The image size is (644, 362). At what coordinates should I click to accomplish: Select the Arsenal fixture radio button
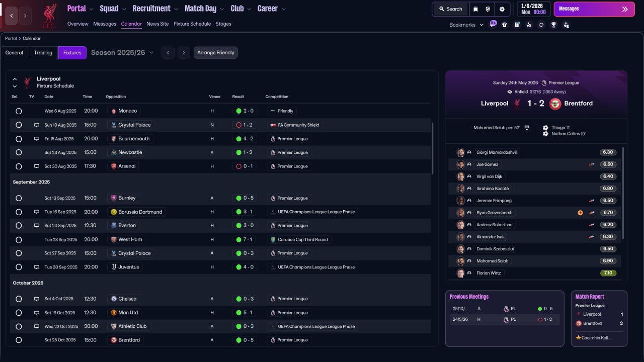[x=19, y=166]
